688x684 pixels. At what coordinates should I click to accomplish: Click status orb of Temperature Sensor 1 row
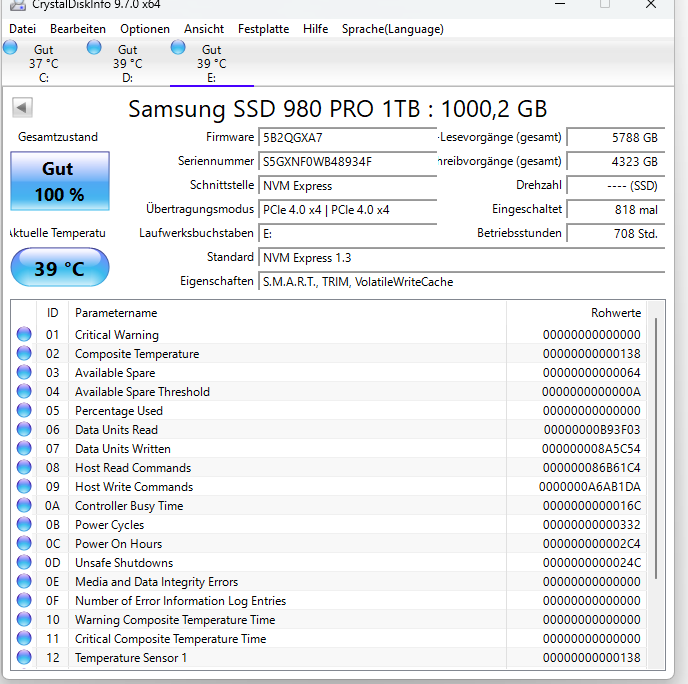coord(24,657)
